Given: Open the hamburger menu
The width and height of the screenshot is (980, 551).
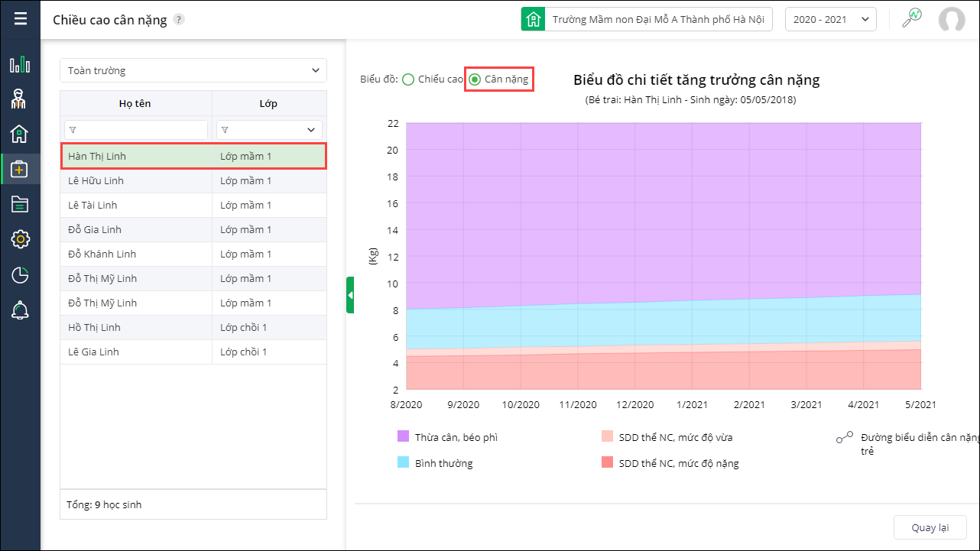Looking at the screenshot, I should point(20,19).
